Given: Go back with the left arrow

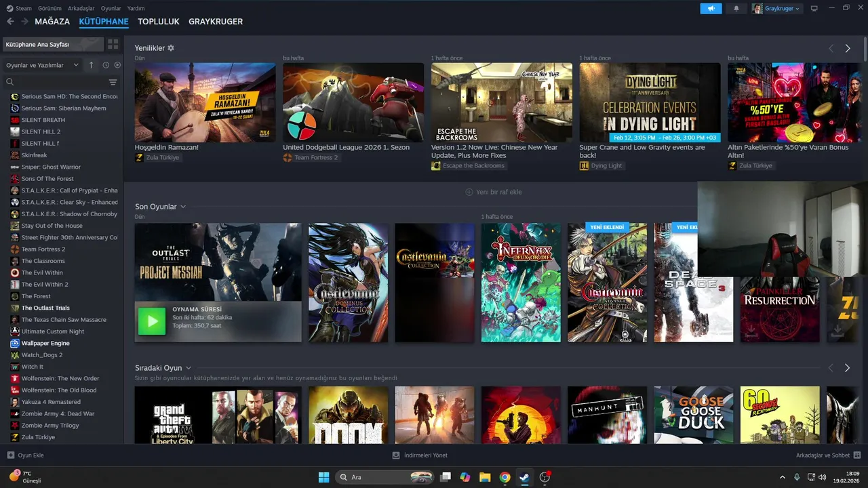Looking at the screenshot, I should [x=10, y=22].
